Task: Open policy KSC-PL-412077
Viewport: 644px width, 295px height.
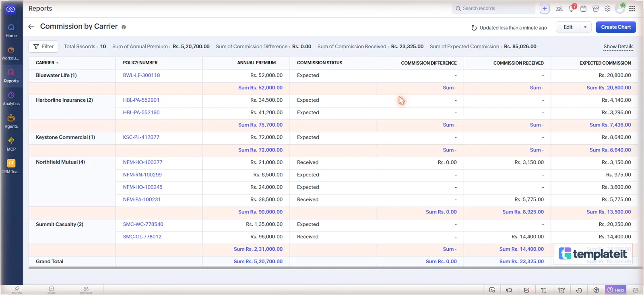Action: click(141, 137)
